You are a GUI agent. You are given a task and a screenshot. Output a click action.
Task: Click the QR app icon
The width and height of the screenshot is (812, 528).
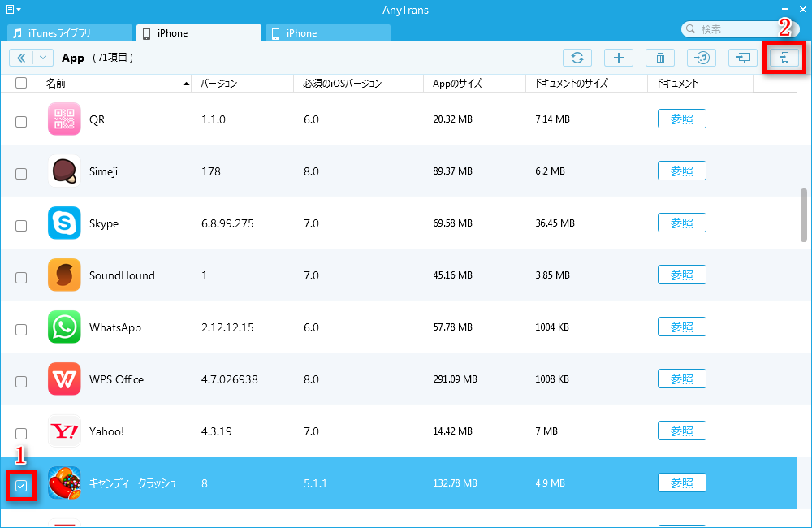64,119
